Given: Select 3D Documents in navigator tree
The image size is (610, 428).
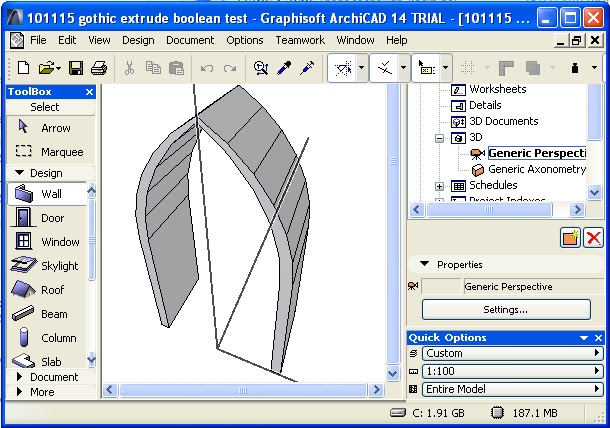Looking at the screenshot, I should [504, 121].
